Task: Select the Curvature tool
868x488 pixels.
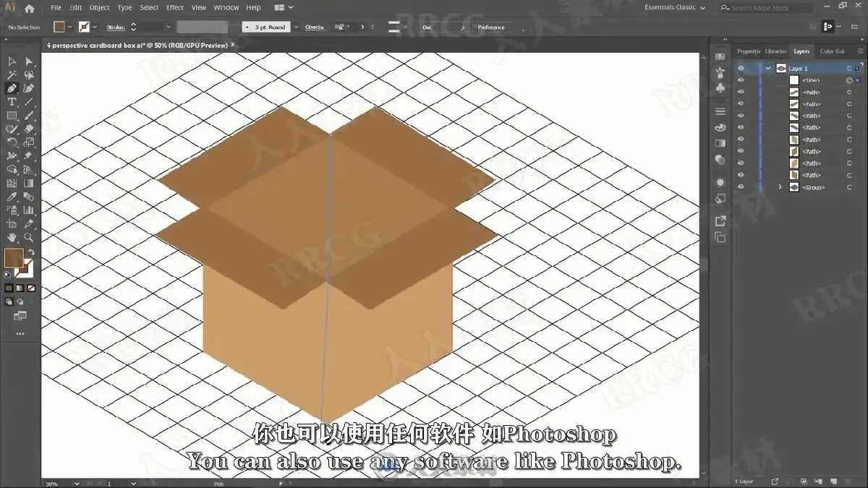Action: click(x=29, y=88)
